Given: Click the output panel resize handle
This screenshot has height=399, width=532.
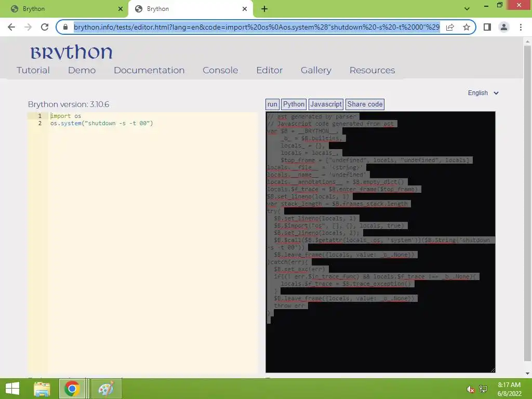Looking at the screenshot, I should pyautogui.click(x=493, y=370).
